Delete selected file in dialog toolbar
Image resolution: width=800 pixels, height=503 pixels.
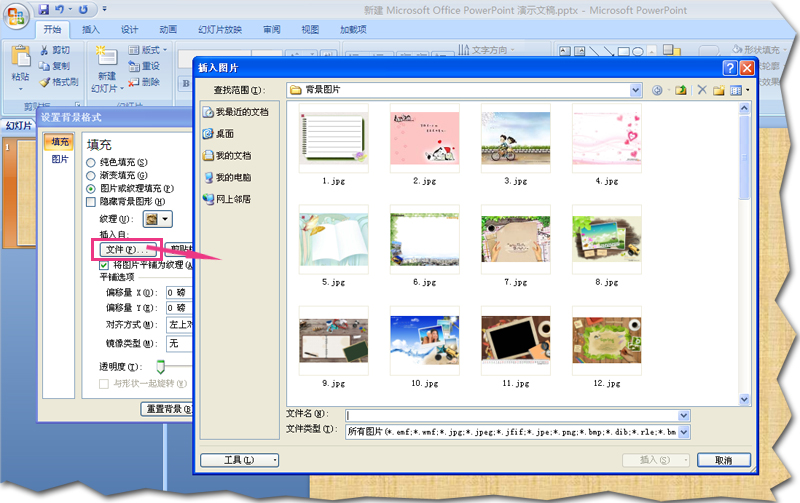702,90
